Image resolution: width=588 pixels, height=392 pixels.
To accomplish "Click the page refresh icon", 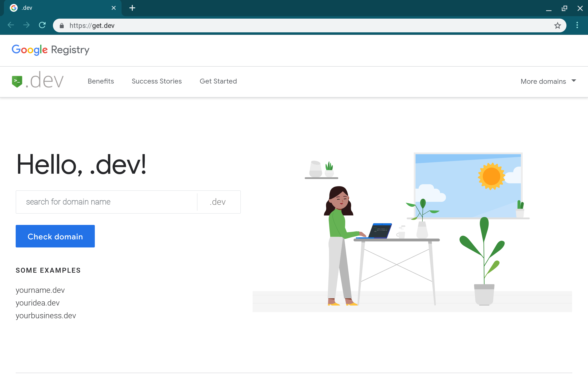I will pos(42,25).
